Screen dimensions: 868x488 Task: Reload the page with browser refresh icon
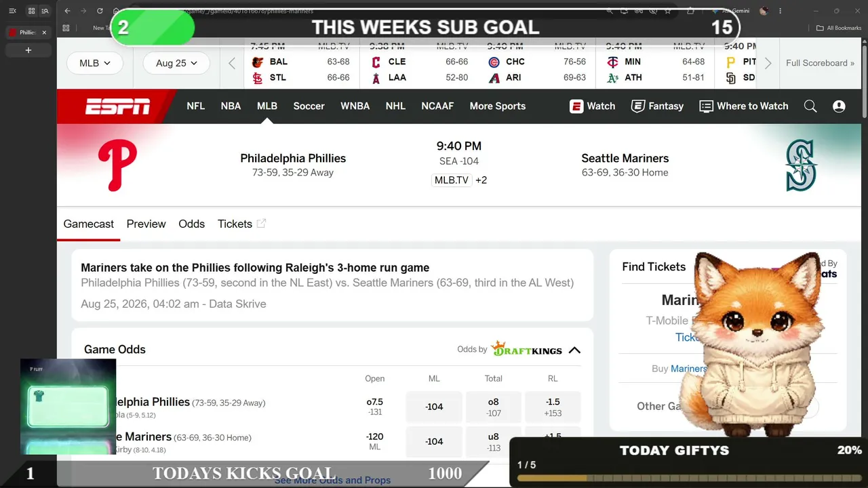pos(100,11)
